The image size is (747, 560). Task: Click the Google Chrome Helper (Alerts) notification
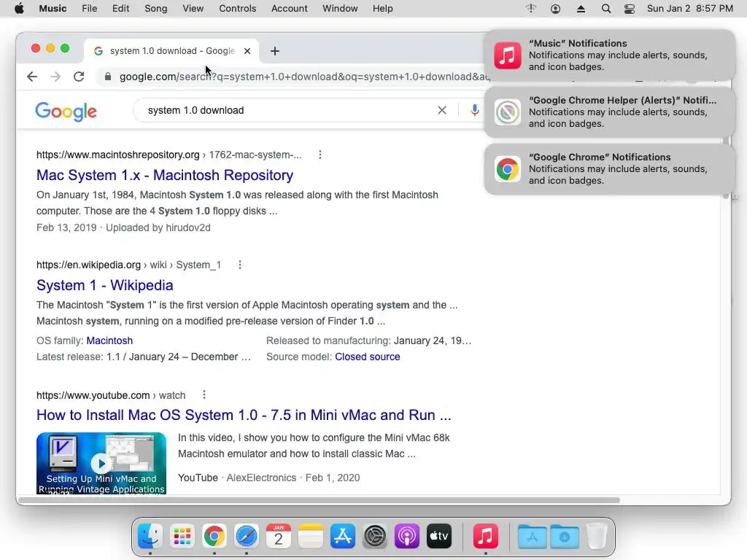click(610, 112)
